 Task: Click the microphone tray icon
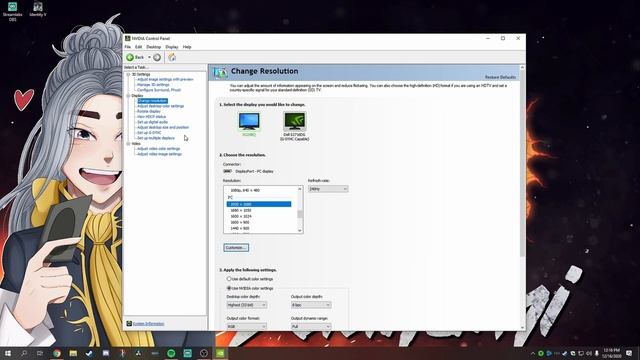(x=596, y=353)
